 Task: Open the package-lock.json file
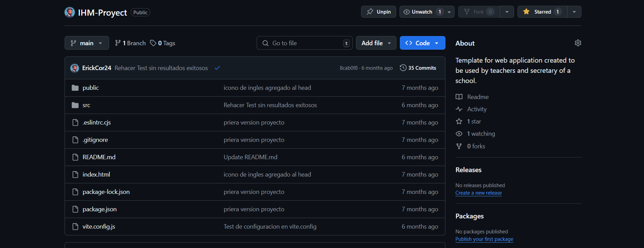tap(106, 192)
